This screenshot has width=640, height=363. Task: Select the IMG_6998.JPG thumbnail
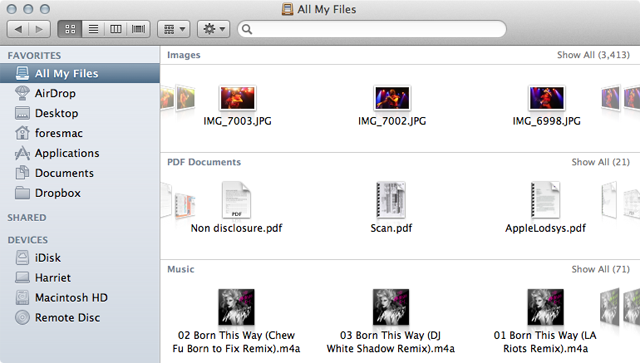pos(546,98)
